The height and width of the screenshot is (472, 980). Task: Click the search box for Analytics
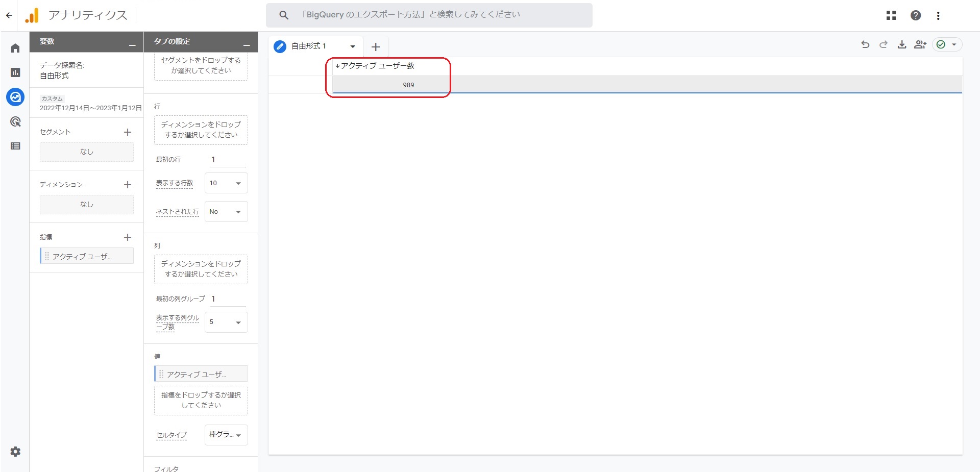tap(429, 15)
